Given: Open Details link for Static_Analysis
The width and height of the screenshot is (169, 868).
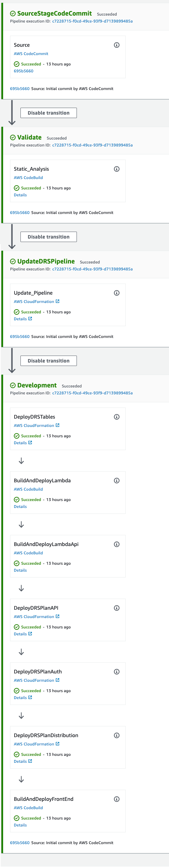Looking at the screenshot, I should (x=20, y=195).
